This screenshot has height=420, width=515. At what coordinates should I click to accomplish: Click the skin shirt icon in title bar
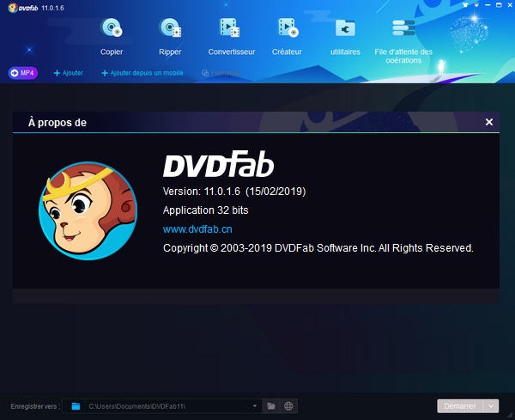pyautogui.click(x=465, y=5)
